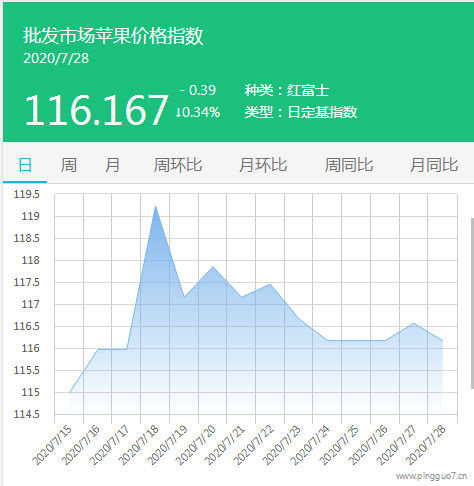The image size is (474, 486).
Task: Click the data point for 2020/7/24
Action: (x=328, y=341)
